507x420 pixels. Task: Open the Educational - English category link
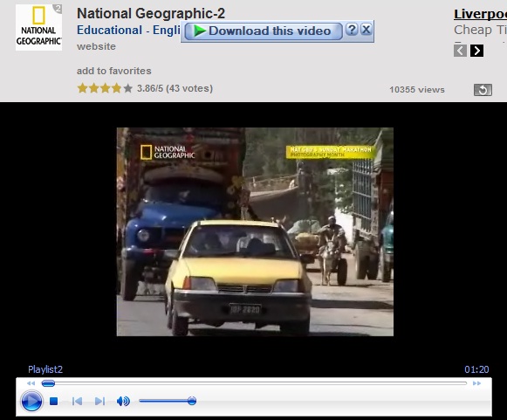[x=128, y=30]
